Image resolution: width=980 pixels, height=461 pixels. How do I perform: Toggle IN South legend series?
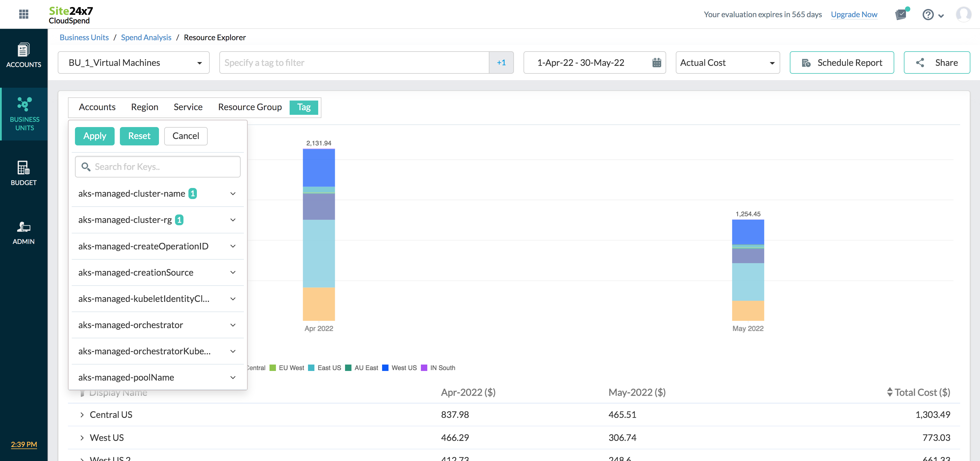(442, 367)
